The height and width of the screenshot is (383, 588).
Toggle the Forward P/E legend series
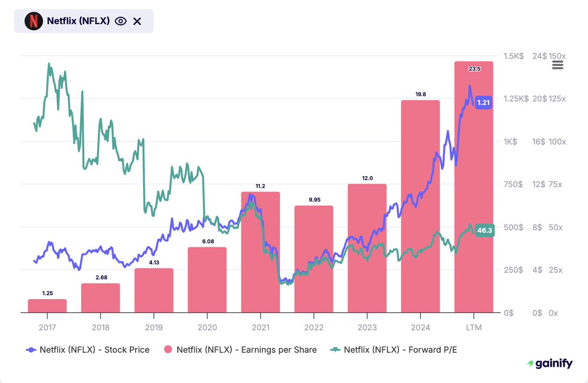pos(394,350)
